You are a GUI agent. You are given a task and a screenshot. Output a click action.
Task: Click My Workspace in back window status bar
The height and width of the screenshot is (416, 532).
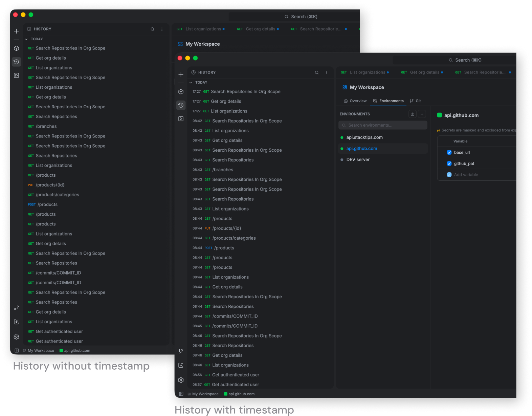pyautogui.click(x=39, y=351)
